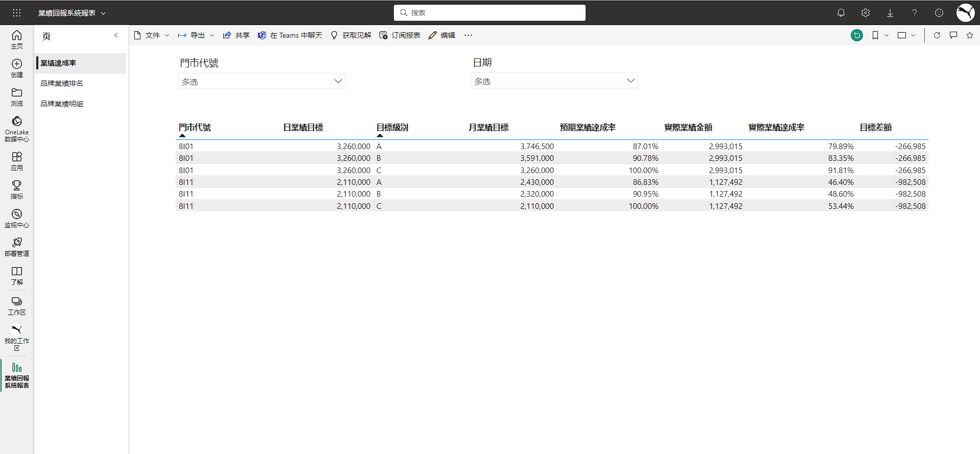Screen dimensions: 980x454
Task: Go to 主页 home in sidebar
Action: click(17, 39)
